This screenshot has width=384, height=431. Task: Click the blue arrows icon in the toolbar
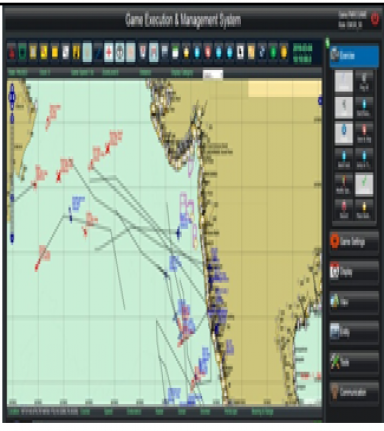(262, 53)
